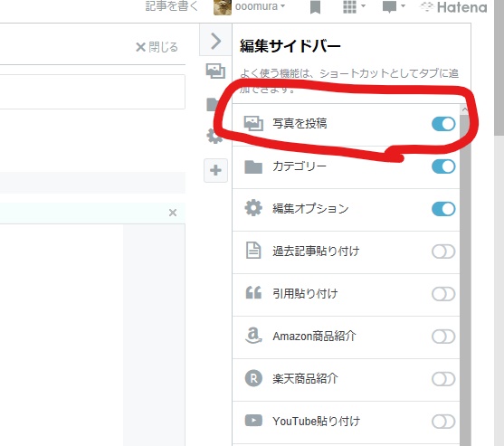Go to the Hatena logo link
The image size is (504, 446).
coord(454,7)
